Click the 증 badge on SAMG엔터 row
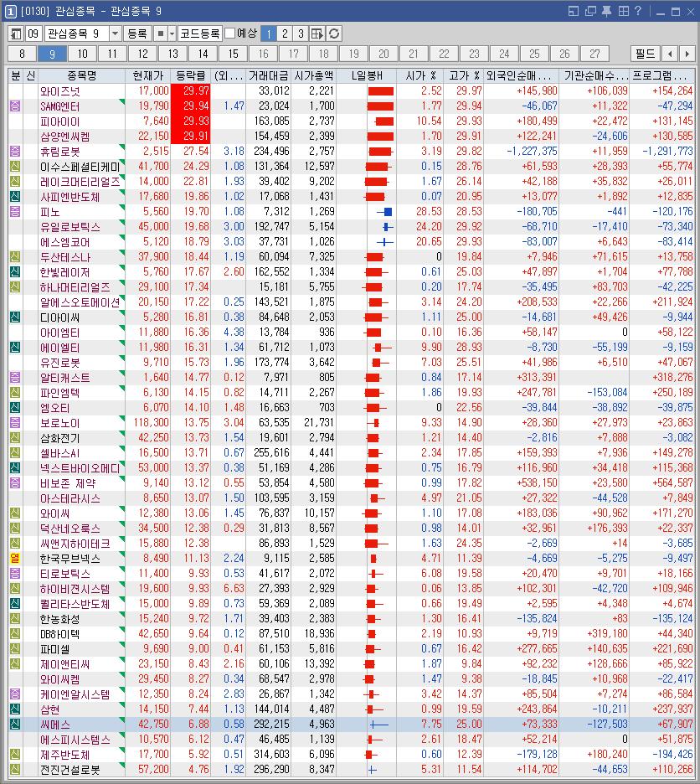This screenshot has width=700, height=784. (15, 106)
